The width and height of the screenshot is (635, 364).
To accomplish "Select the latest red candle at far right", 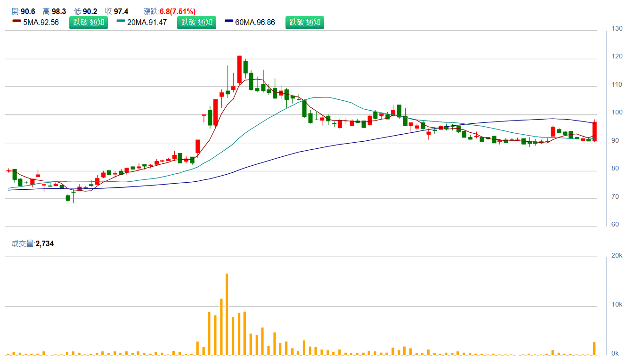I will click(594, 131).
